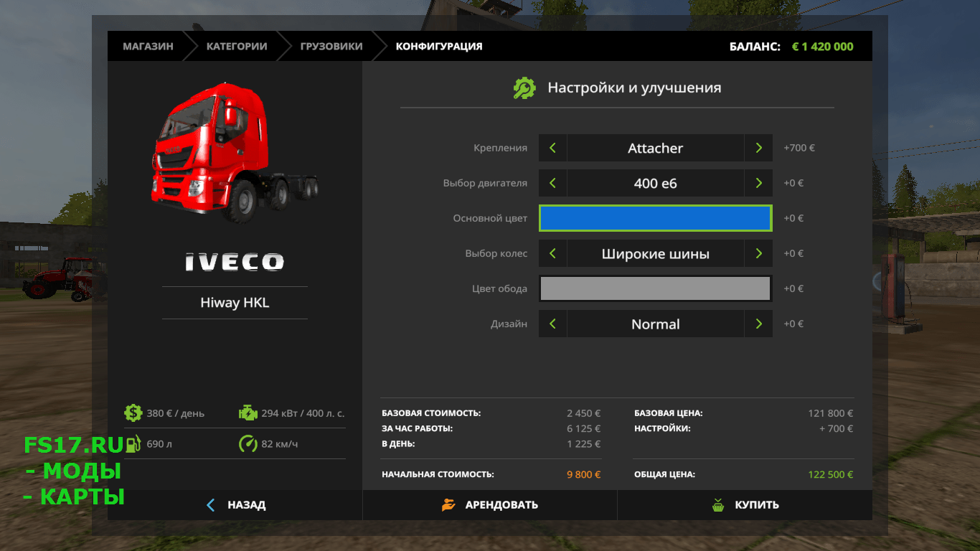Viewport: 980px width, 551px height.
Task: Select next Выбор колес option
Action: coord(758,253)
